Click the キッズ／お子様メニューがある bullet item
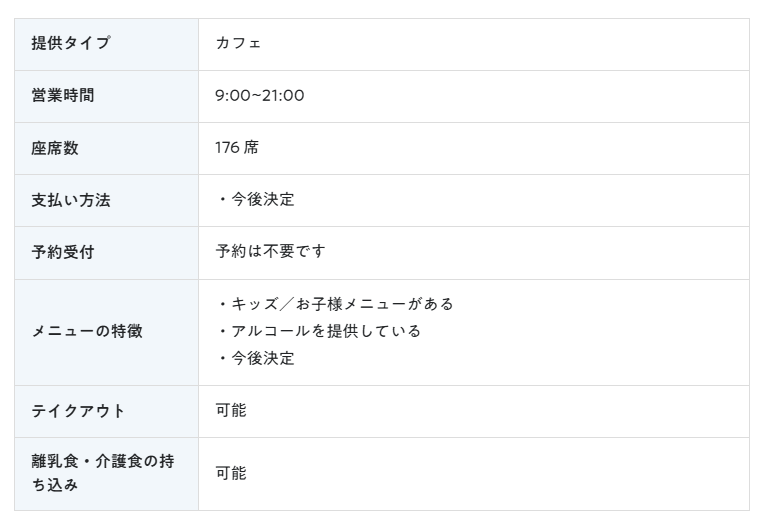Viewport: 766px width, 530px height. (342, 304)
